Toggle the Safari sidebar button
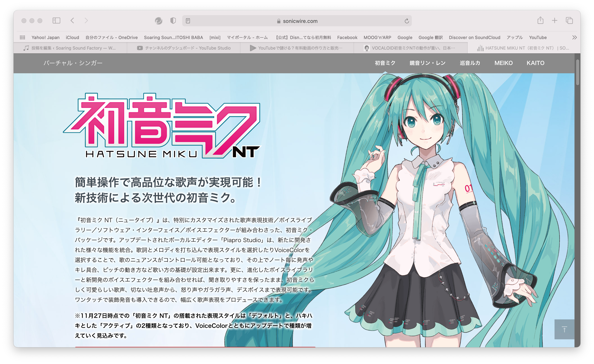Screen dimensions: 594x364 [x=56, y=21]
